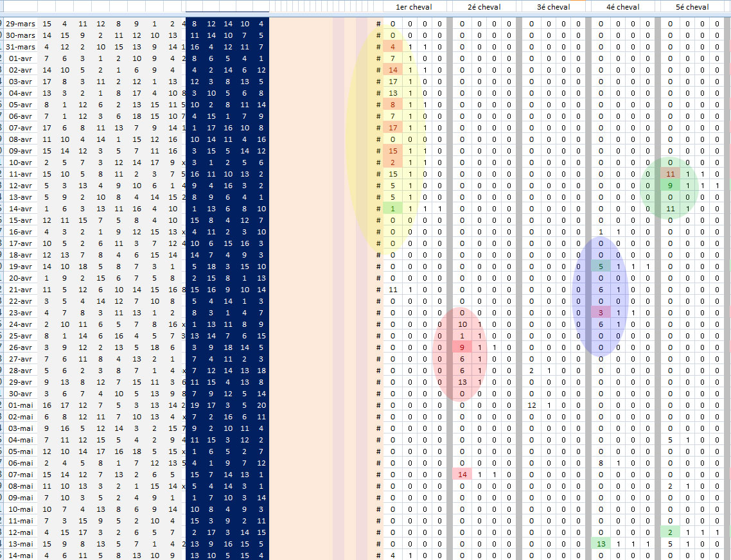Select the '02-mai' date cell
Image resolution: width=731 pixels, height=560 pixels.
(21, 417)
